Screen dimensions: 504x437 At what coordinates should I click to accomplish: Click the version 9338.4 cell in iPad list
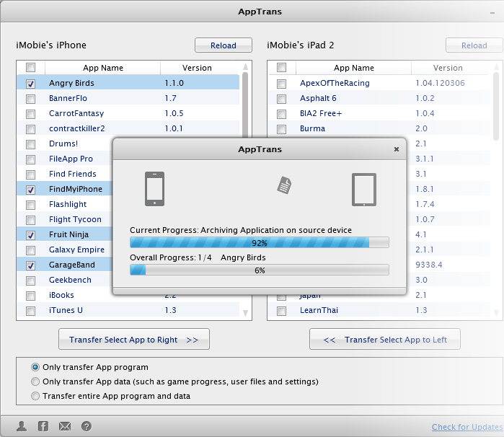428,265
